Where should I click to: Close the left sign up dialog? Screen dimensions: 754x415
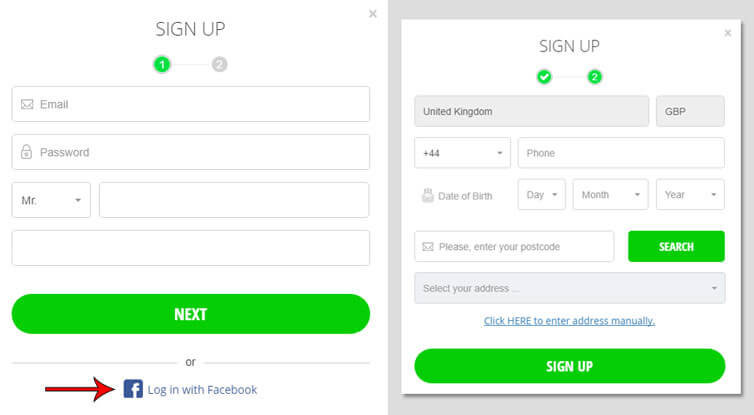pos(373,14)
